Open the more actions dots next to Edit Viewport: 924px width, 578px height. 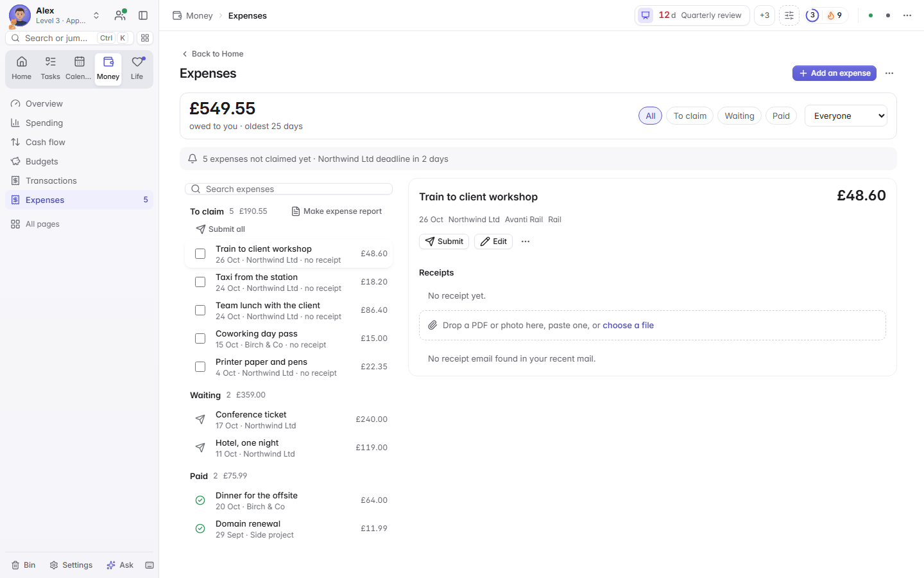(x=526, y=241)
